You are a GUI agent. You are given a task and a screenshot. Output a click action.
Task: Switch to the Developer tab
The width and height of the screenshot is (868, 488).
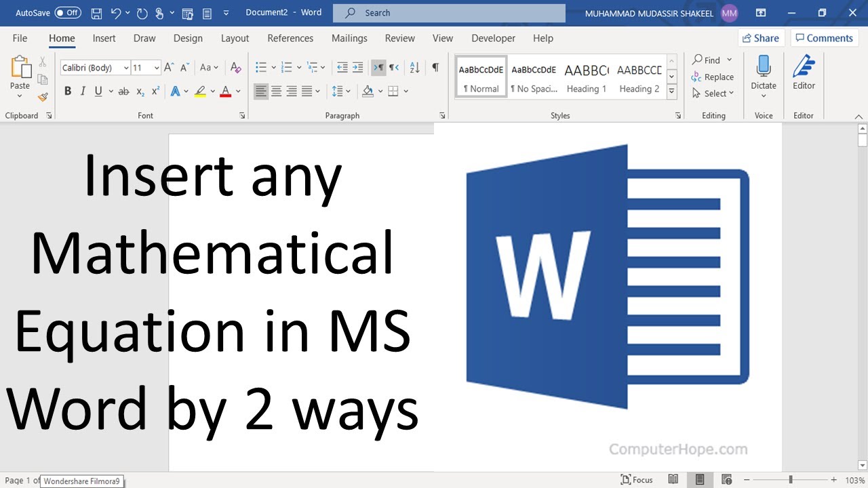click(x=494, y=39)
